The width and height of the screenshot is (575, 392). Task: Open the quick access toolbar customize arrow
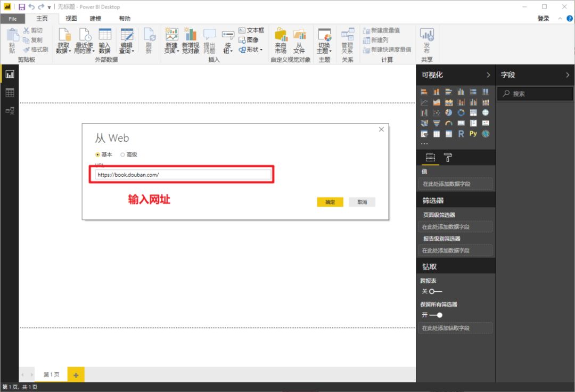click(49, 7)
